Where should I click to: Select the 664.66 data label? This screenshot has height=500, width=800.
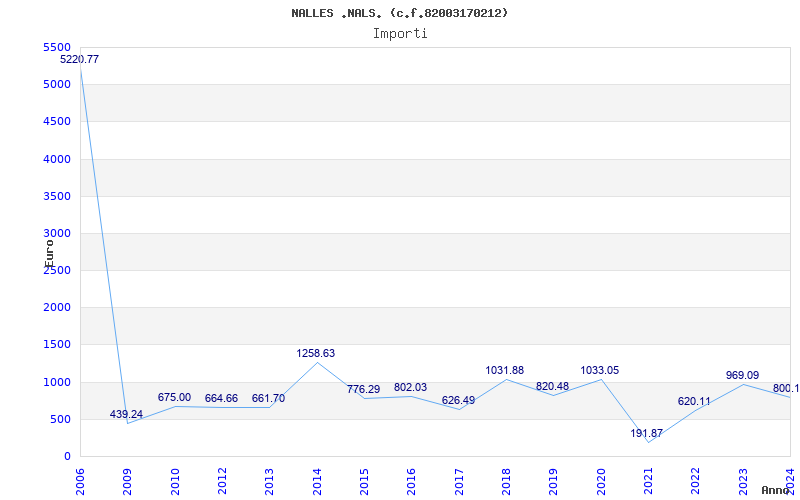pyautogui.click(x=221, y=398)
